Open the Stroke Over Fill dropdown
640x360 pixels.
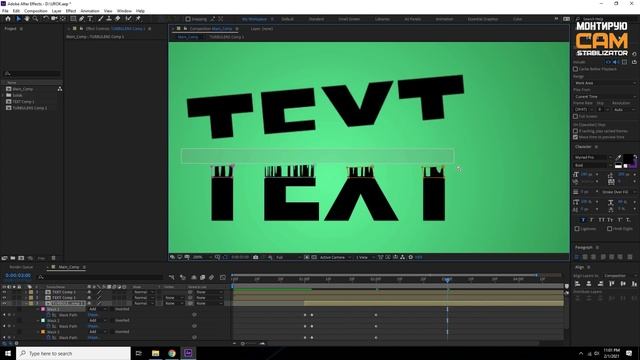(x=618, y=192)
